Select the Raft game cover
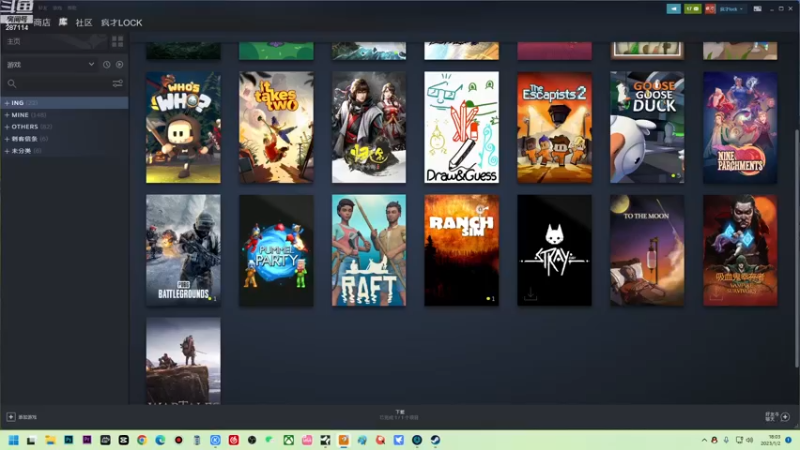The width and height of the screenshot is (800, 450). pyautogui.click(x=369, y=250)
